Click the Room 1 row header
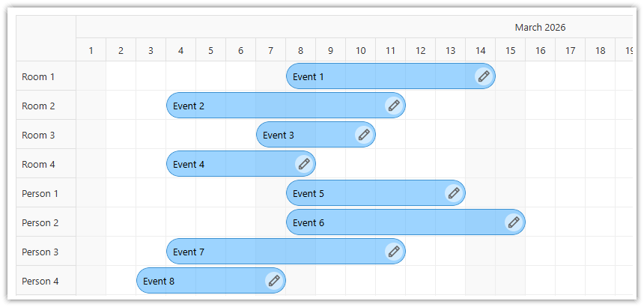The height and width of the screenshot is (307, 644). (x=38, y=76)
